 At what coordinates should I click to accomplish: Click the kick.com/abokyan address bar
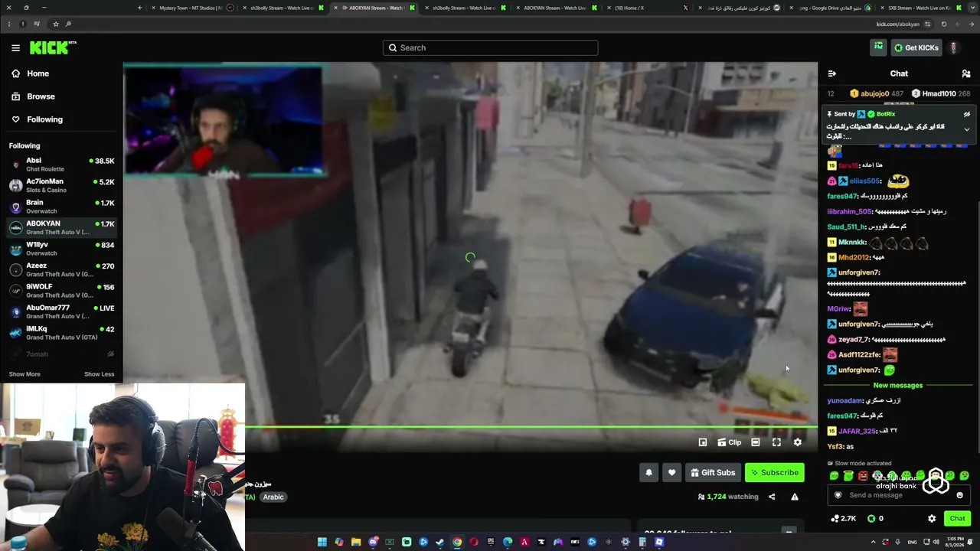point(490,24)
